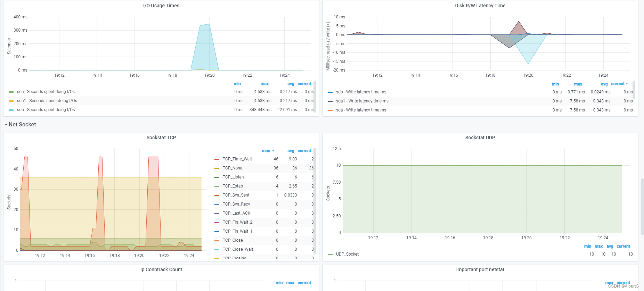The image size is (644, 291).
Task: Toggle sda - Write latency time ms series
Action: 361,110
